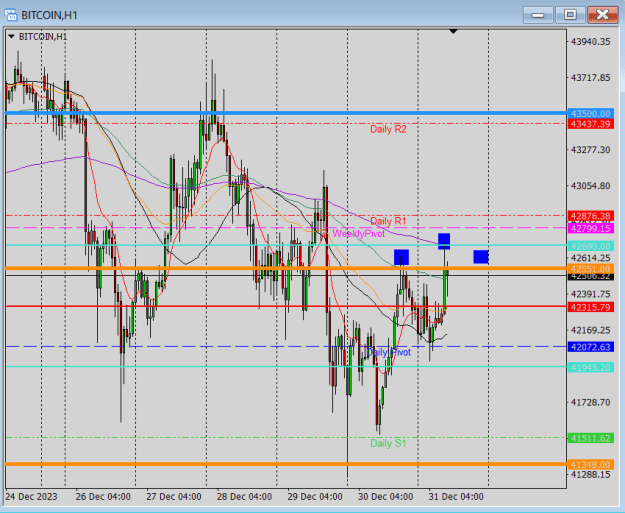
Task: Select the 42551.00 orange price label
Action: pyautogui.click(x=590, y=269)
